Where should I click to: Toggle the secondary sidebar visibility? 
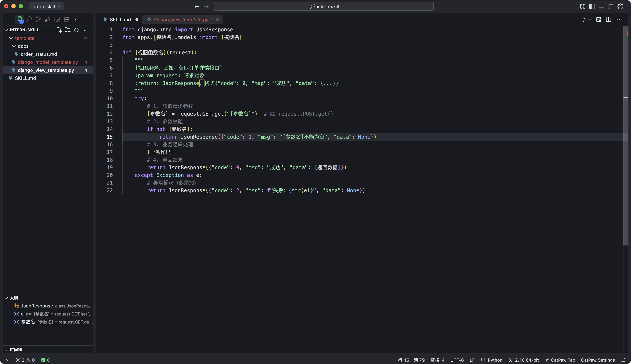611,7
